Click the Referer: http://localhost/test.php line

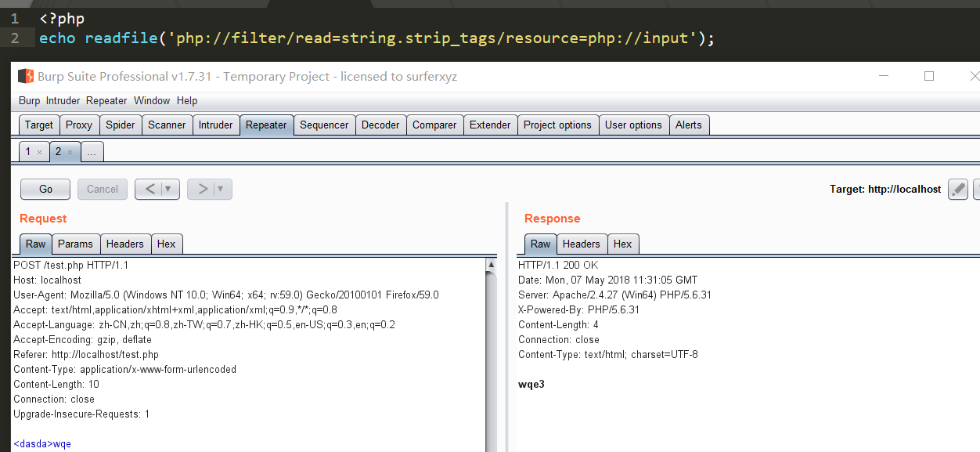point(86,355)
